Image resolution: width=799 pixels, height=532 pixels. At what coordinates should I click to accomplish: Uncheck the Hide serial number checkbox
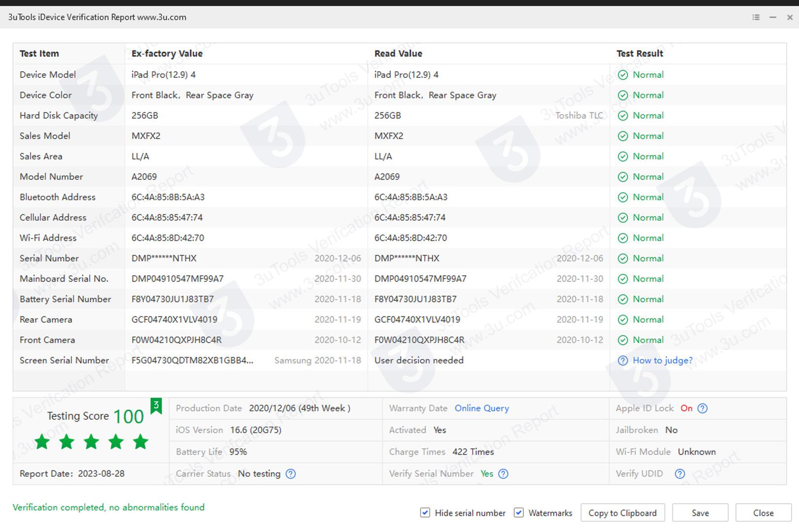coord(425,513)
